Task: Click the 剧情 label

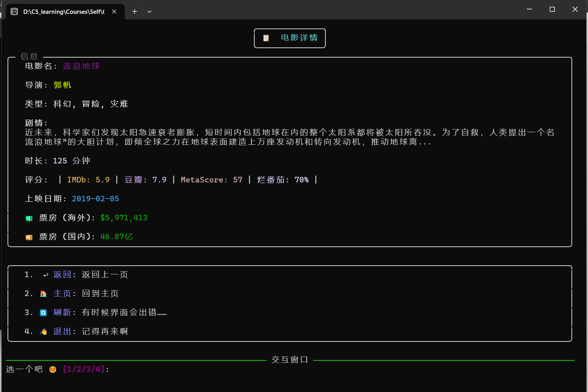Action: (36, 123)
